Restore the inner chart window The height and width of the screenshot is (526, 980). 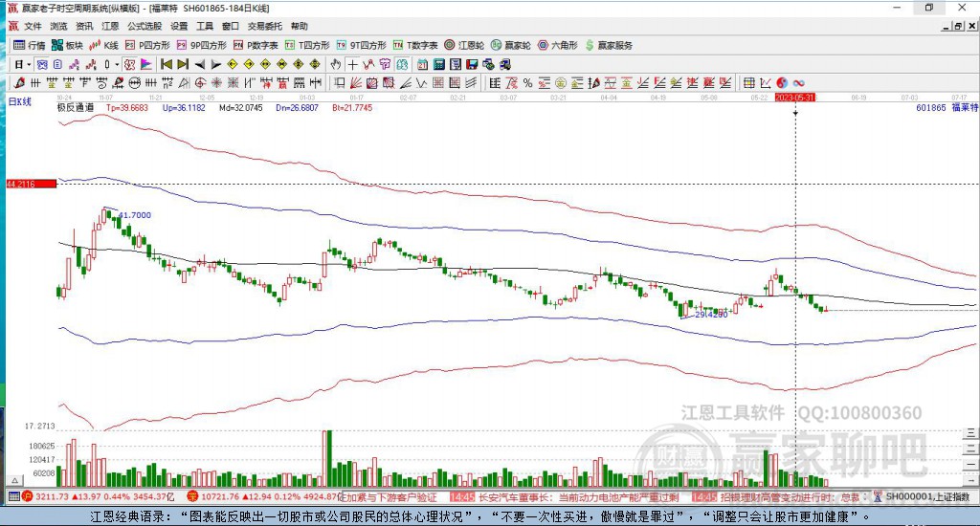959,26
